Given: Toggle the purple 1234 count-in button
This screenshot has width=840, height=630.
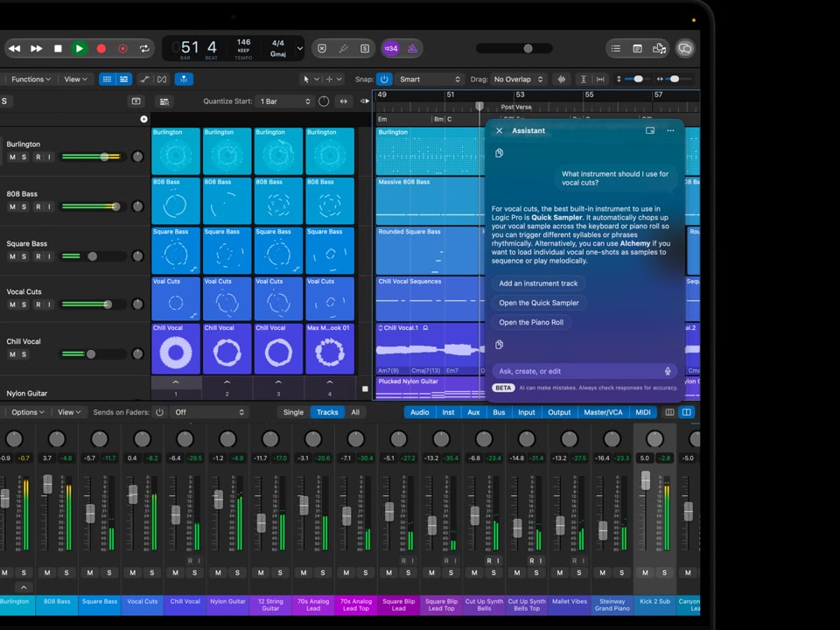Looking at the screenshot, I should [391, 49].
